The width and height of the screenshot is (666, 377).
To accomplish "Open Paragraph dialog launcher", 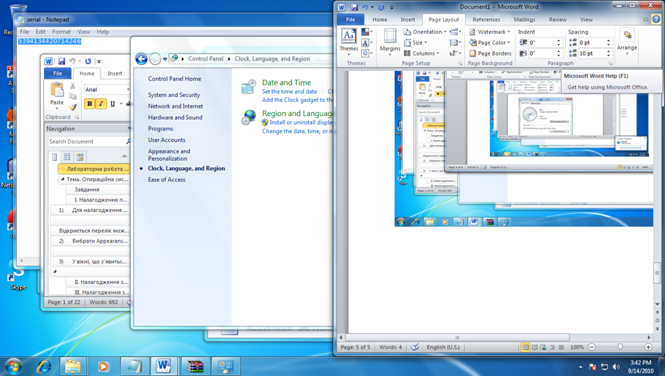I will click(x=610, y=63).
